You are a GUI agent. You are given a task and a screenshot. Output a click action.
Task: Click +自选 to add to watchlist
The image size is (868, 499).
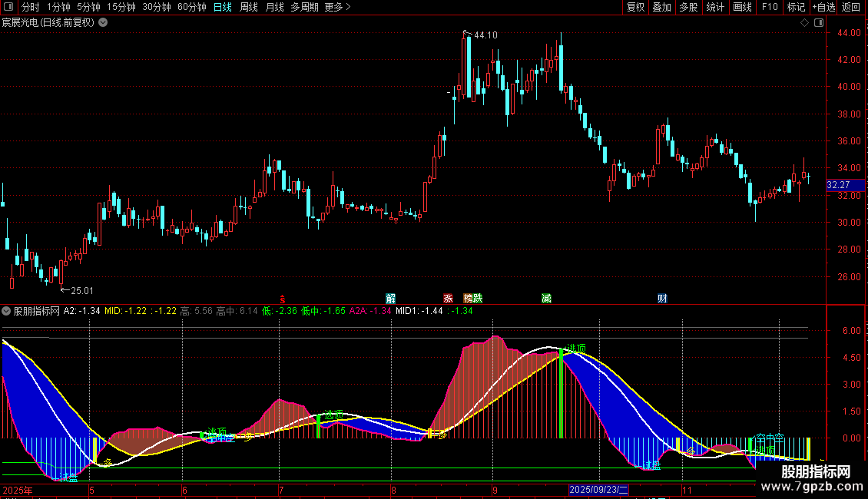(823, 8)
